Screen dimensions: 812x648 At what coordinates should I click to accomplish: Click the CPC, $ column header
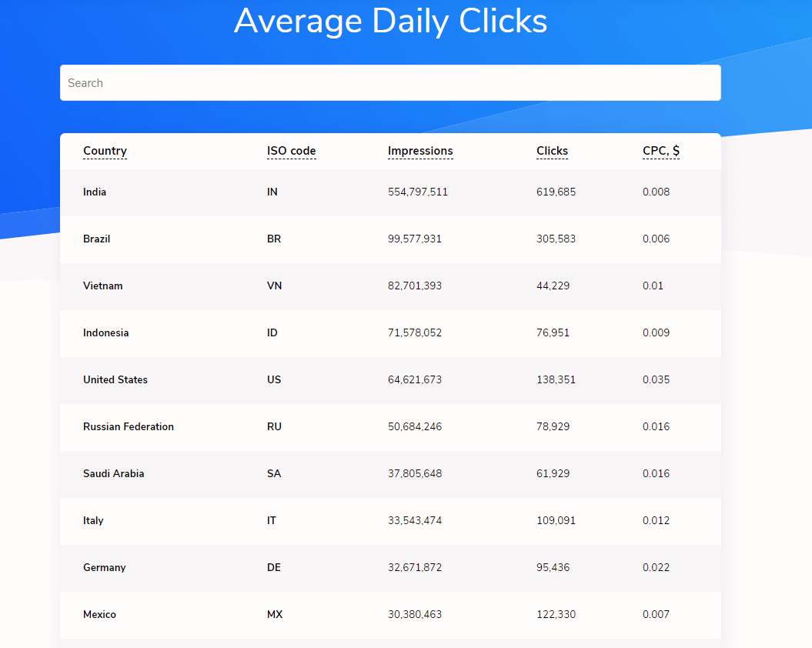pyautogui.click(x=660, y=151)
